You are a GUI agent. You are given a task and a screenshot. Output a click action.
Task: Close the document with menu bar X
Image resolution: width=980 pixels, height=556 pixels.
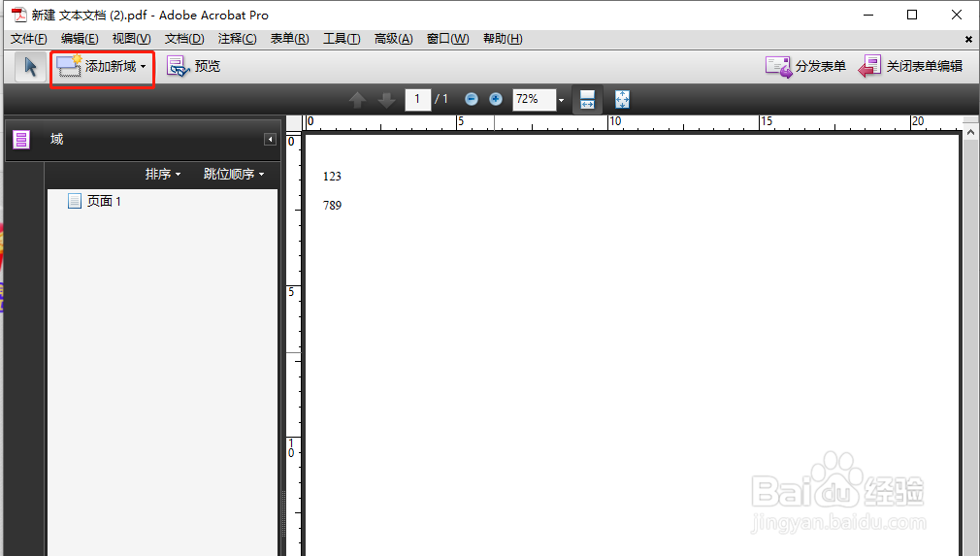pyautogui.click(x=968, y=40)
